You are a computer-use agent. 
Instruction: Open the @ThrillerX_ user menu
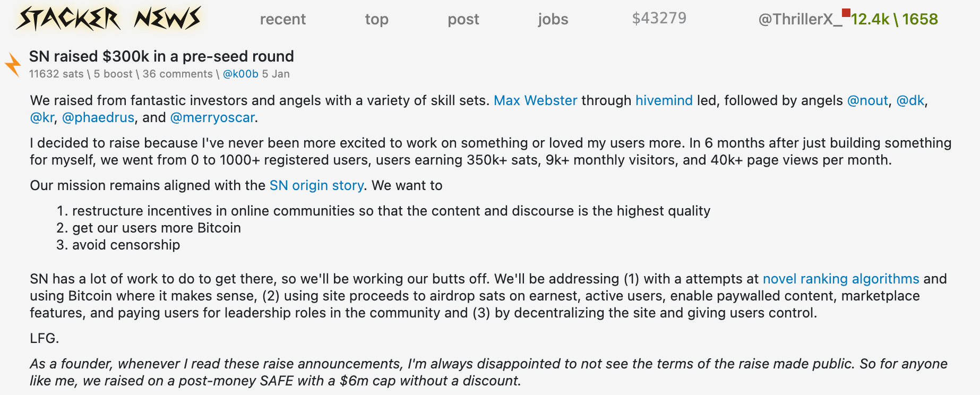tap(800, 19)
